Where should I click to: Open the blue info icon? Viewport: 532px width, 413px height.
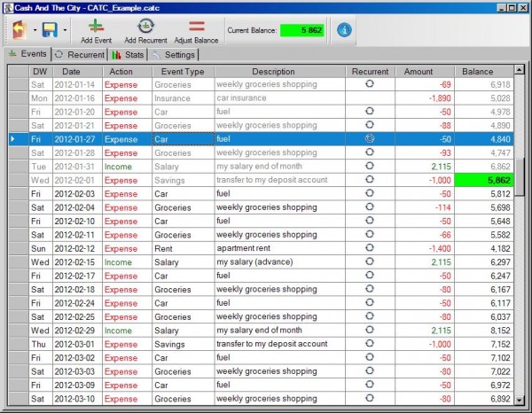tap(344, 30)
